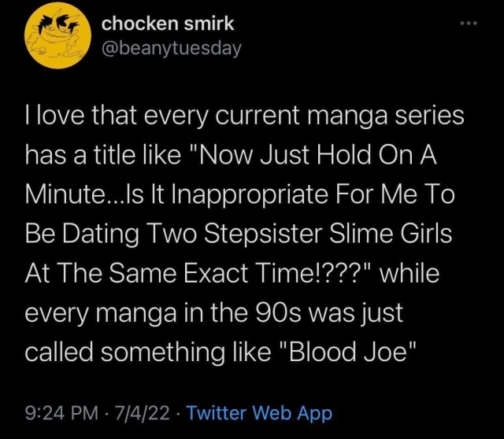Click the @beanytuesday handle
The height and width of the screenshot is (439, 504).
tap(172, 49)
